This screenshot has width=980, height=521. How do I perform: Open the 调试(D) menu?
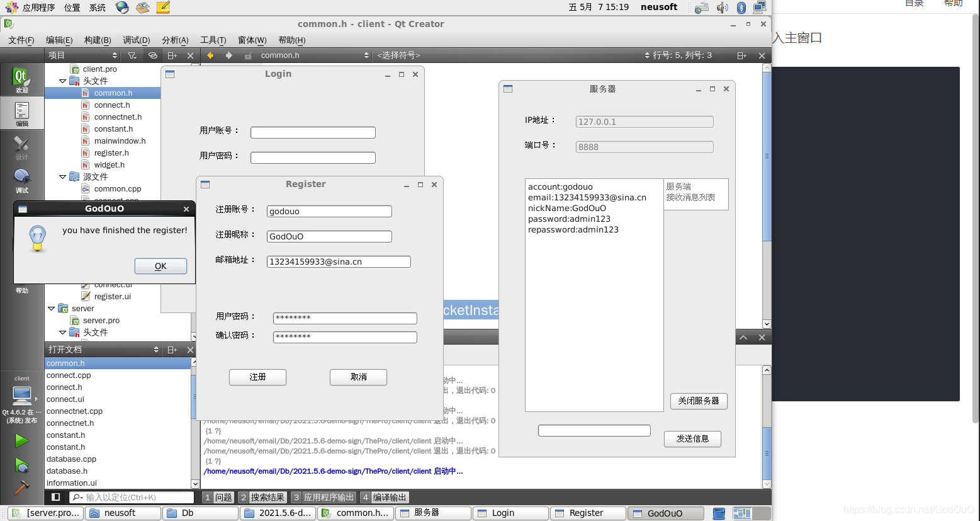(136, 40)
